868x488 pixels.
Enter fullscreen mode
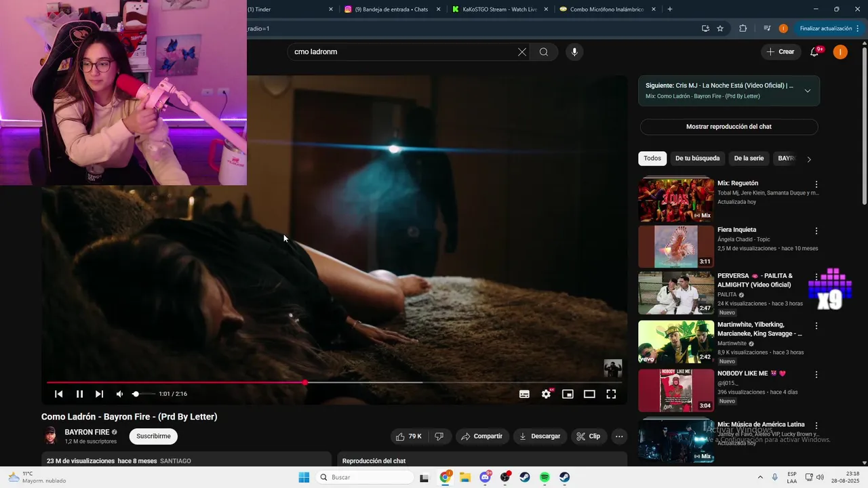pos(611,394)
